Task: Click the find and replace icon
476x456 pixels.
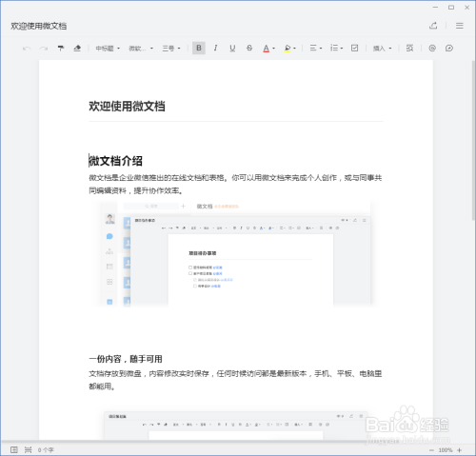Action: pyautogui.click(x=409, y=48)
